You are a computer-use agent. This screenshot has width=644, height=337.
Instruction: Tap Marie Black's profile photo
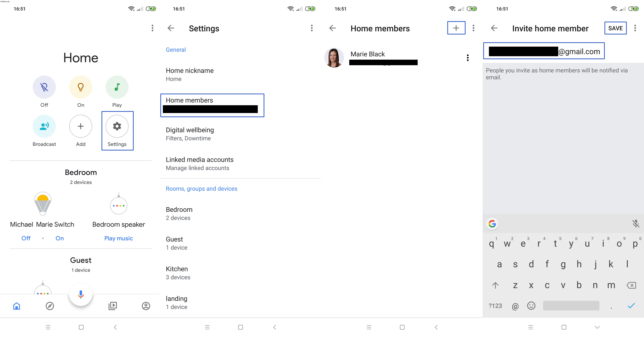tap(334, 58)
